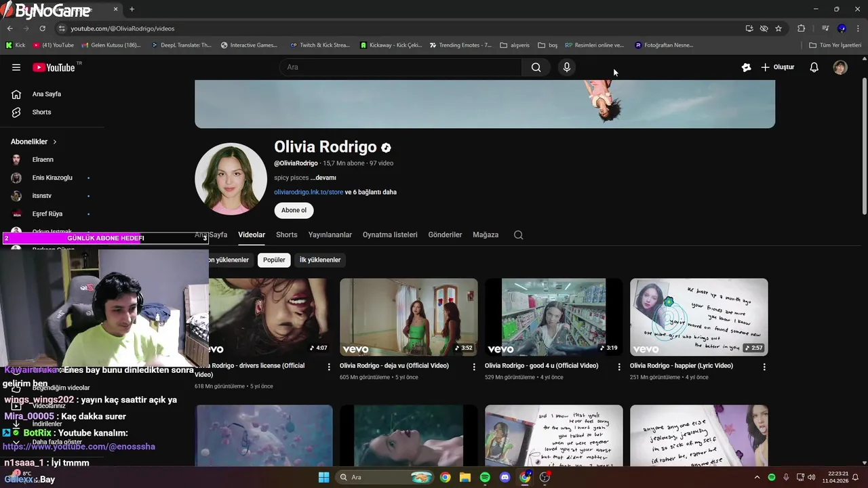Open the account avatar menu
Screen dimensions: 868x488
click(840, 67)
